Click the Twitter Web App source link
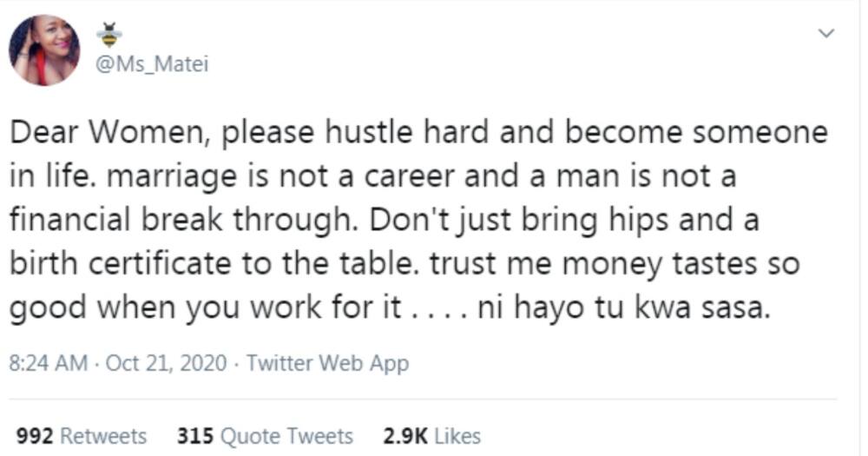 click(328, 363)
